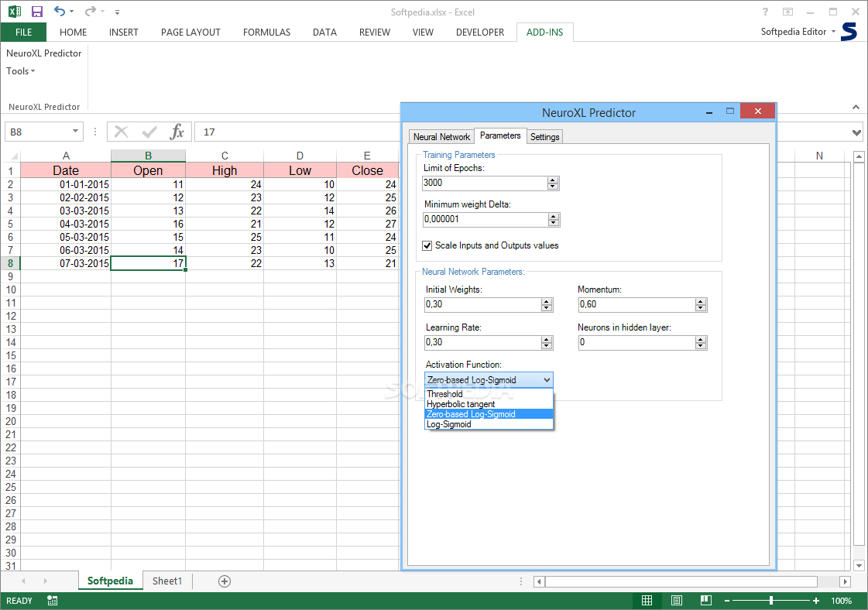Open the Softpedia Editor account dropdown
The width and height of the screenshot is (868, 610).
[x=798, y=32]
